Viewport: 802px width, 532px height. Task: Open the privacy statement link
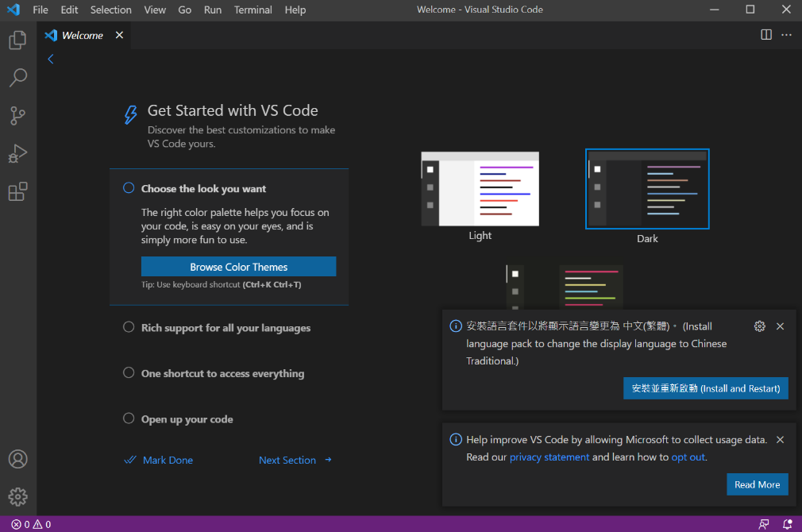click(x=549, y=457)
